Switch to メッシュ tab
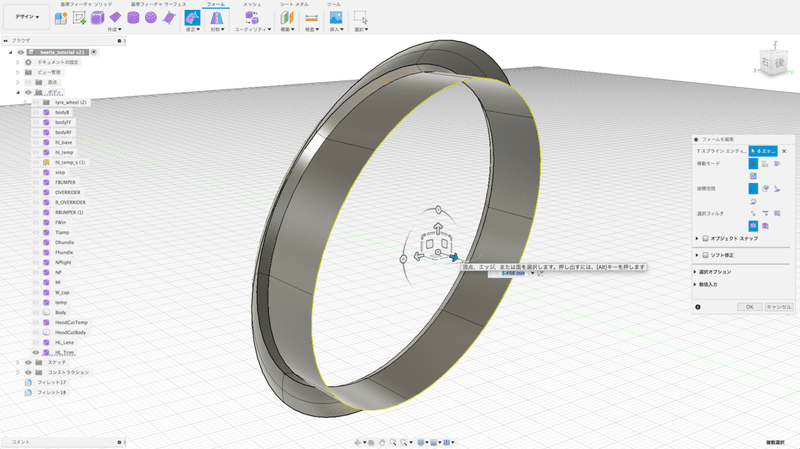 pos(252,4)
